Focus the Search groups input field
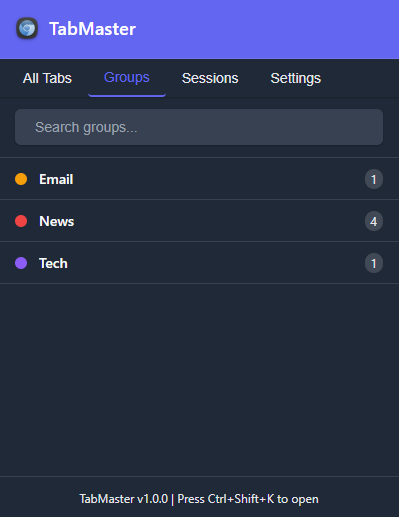Viewport: 399px width, 517px height. click(199, 127)
